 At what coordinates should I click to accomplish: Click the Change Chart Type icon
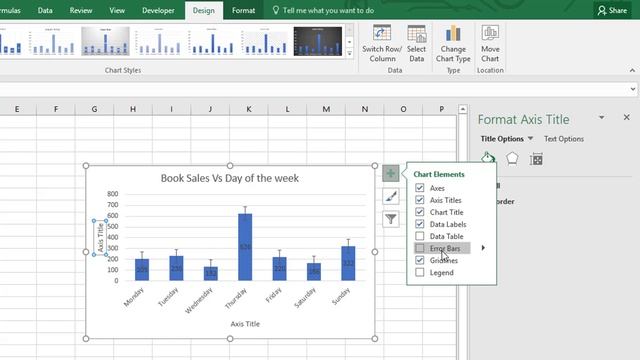(x=453, y=33)
